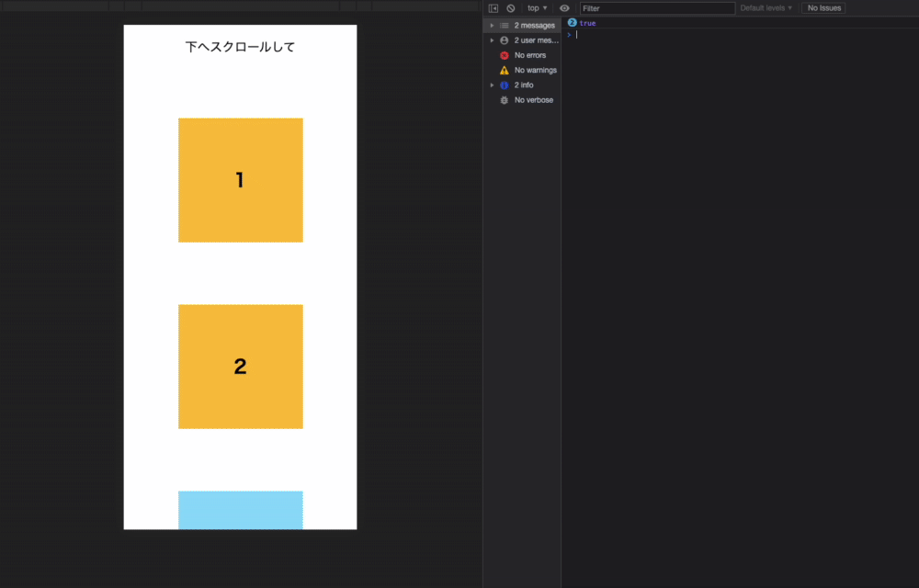Select the No warnings row

(522, 70)
